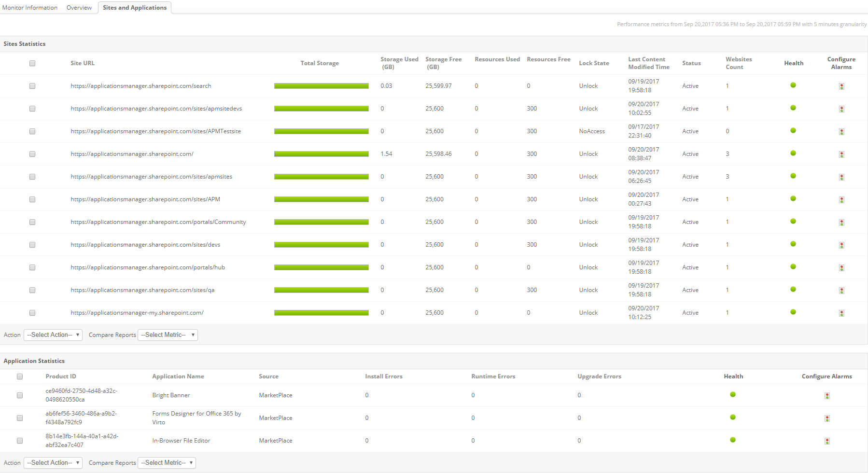
Task: Click the Last Content Modified Time column header
Action: tap(648, 63)
